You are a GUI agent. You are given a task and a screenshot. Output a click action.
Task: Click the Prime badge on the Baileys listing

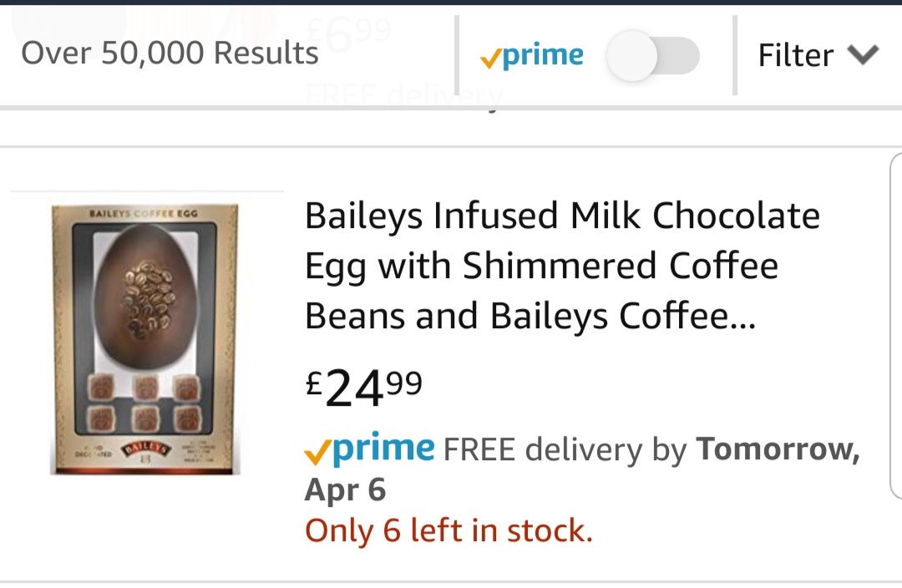[x=369, y=448]
